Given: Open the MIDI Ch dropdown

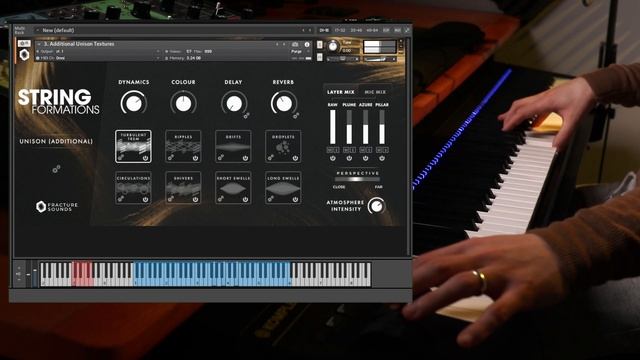Looking at the screenshot, I should tap(158, 58).
